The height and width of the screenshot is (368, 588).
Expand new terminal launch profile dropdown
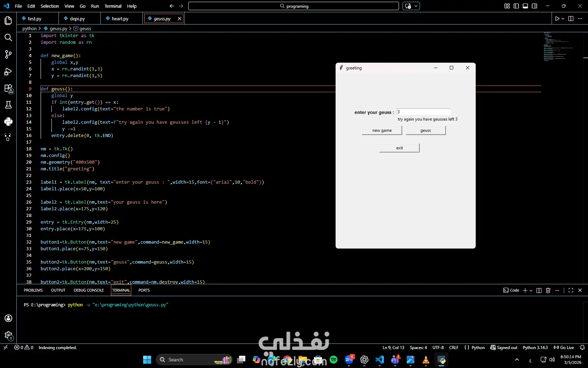(531, 290)
